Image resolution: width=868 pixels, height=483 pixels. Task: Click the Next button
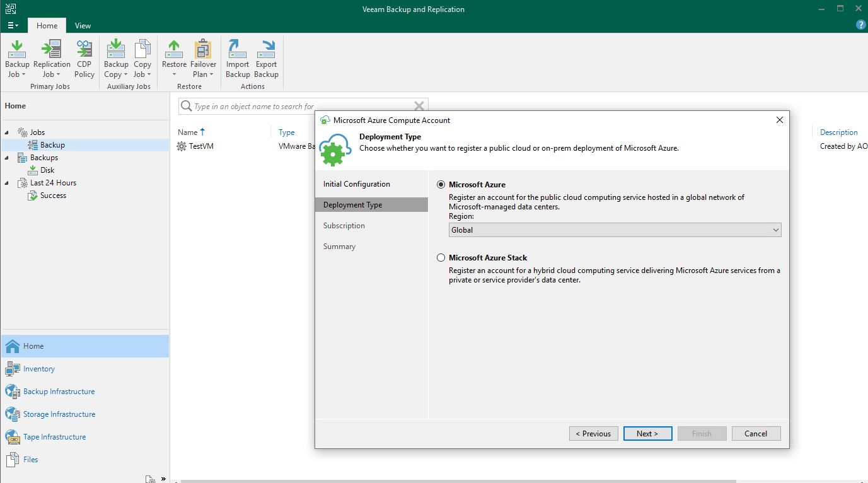647,434
